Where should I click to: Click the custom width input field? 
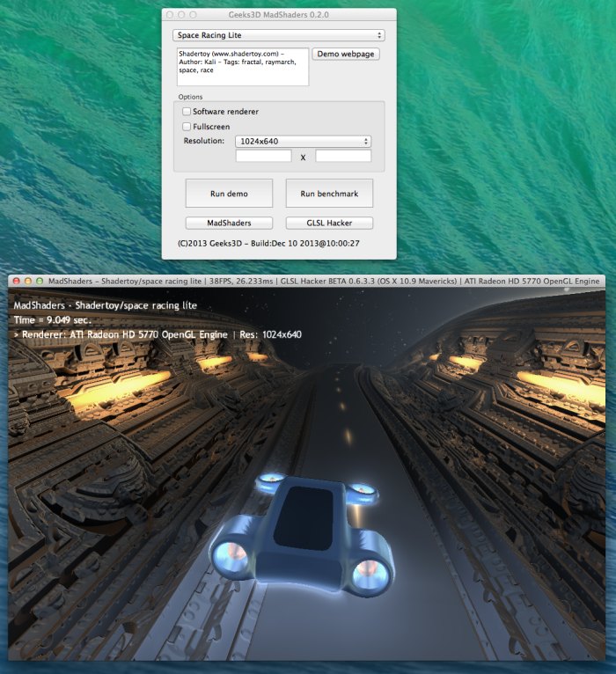[263, 156]
